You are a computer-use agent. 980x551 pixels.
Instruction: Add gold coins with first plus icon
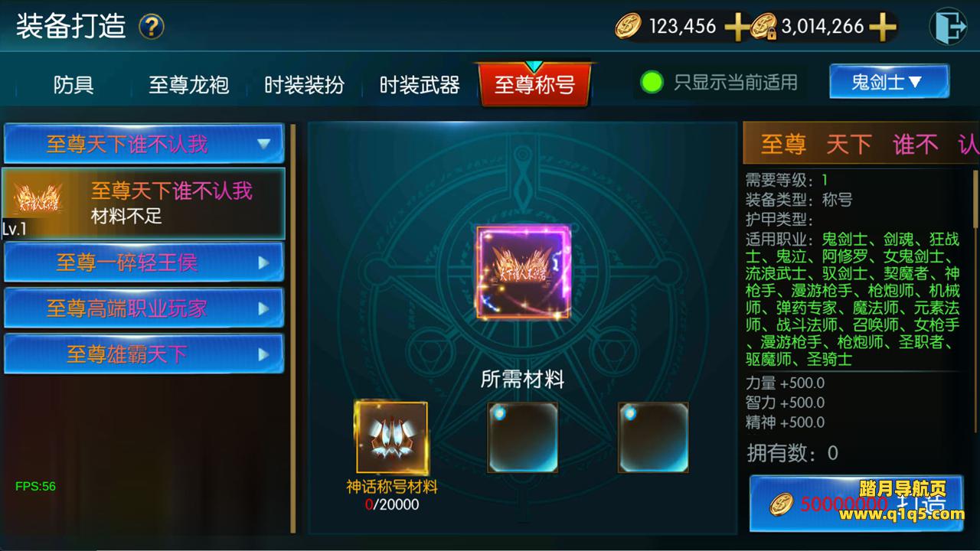click(x=736, y=28)
